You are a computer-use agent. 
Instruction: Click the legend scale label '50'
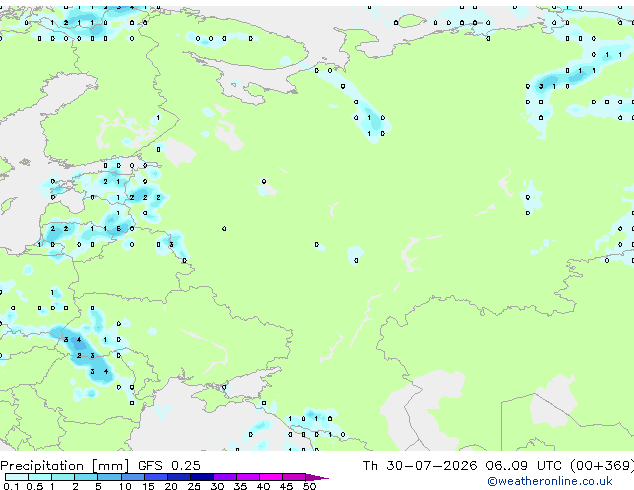click(309, 486)
